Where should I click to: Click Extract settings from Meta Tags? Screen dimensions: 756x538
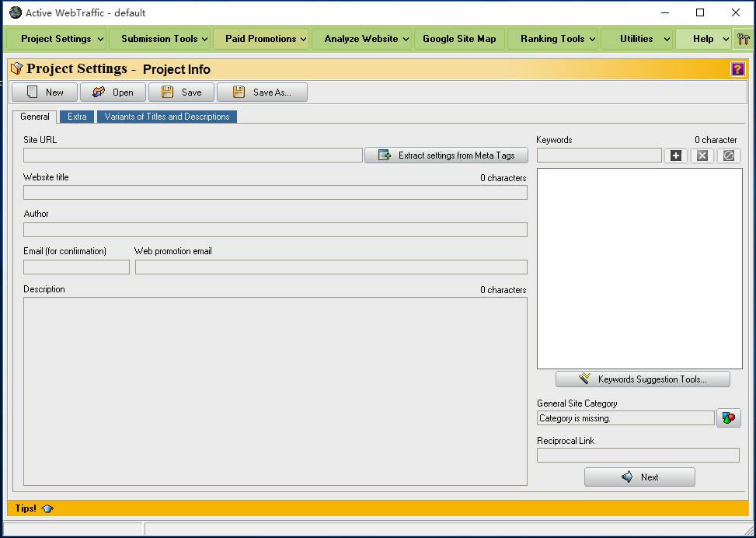point(446,155)
